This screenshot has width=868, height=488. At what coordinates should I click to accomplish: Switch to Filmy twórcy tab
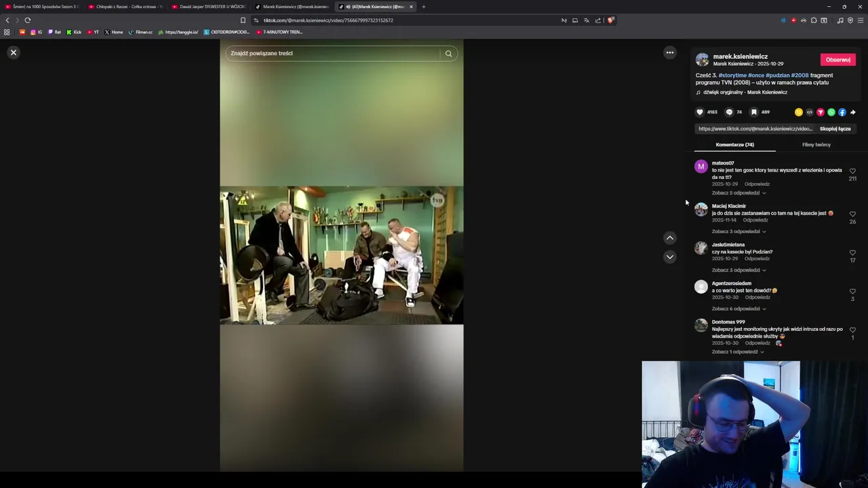coord(816,144)
